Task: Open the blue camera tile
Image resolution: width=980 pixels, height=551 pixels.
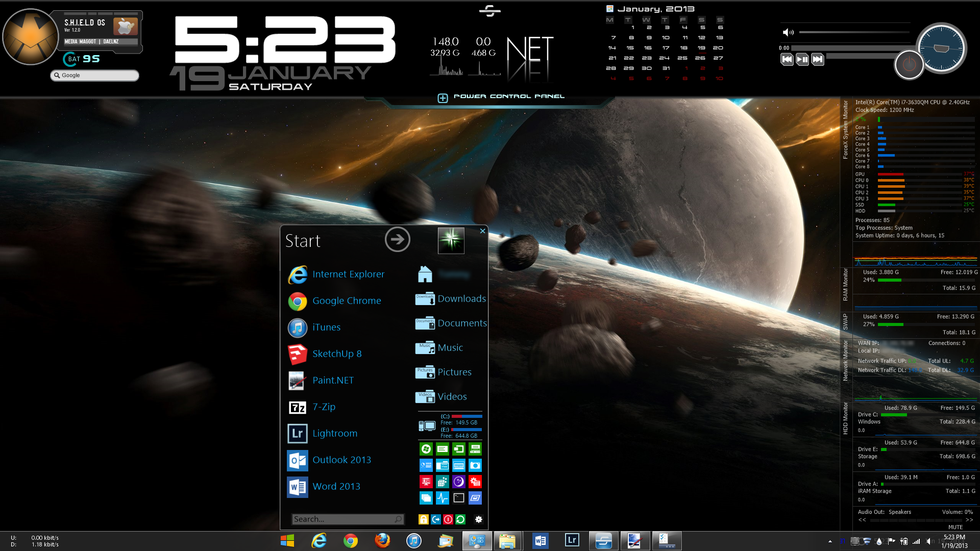Action: click(x=475, y=465)
